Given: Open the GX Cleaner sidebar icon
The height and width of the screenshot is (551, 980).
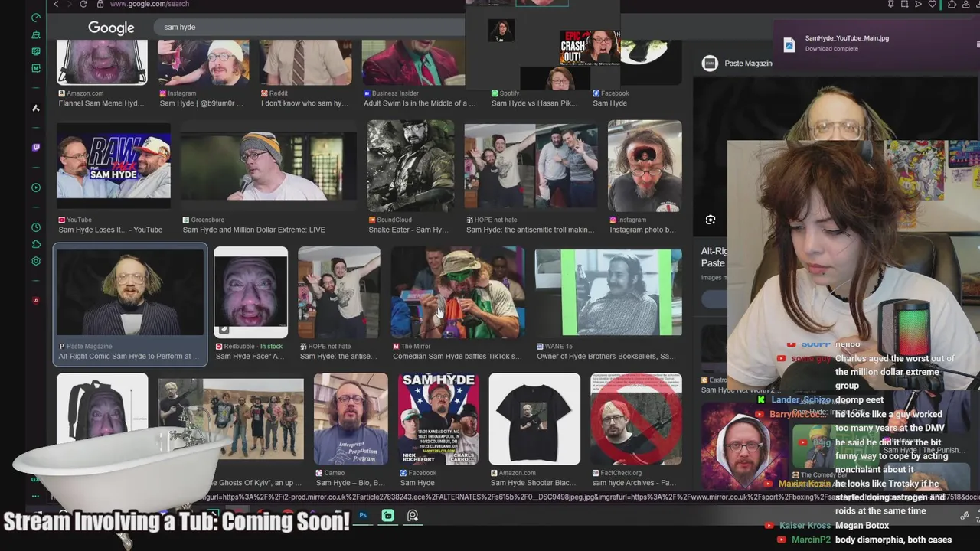Looking at the screenshot, I should [x=36, y=34].
